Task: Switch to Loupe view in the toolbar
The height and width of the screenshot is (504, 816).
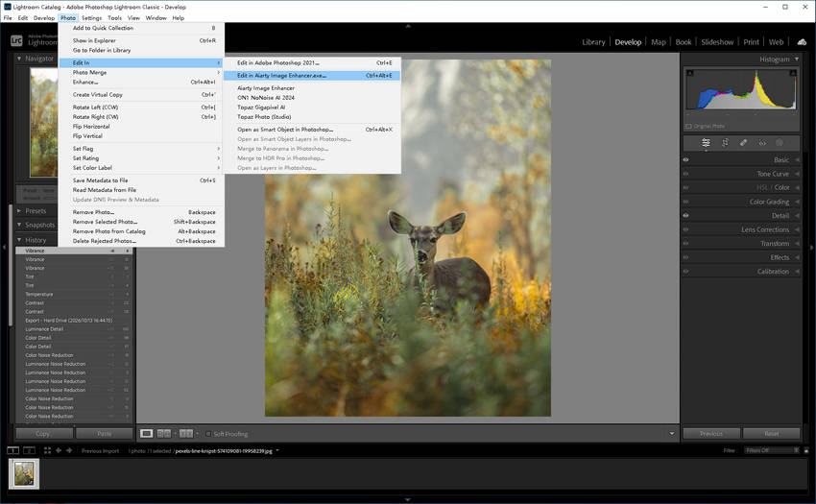Action: 147,434
